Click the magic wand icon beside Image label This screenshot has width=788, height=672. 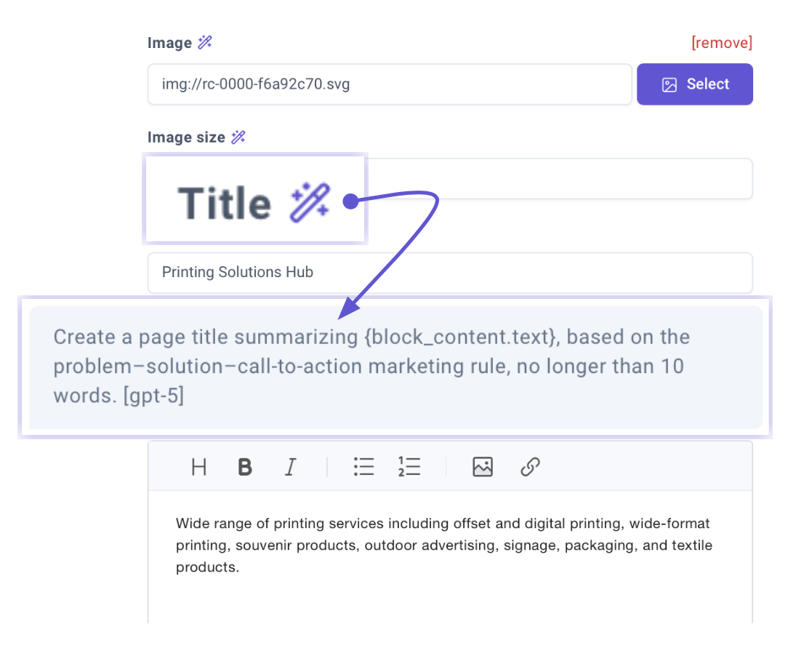205,43
